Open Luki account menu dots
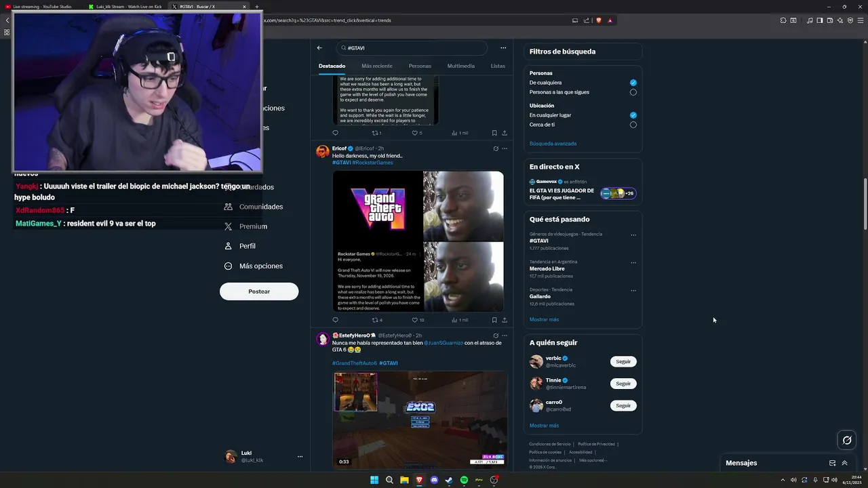This screenshot has width=868, height=488. tap(300, 457)
